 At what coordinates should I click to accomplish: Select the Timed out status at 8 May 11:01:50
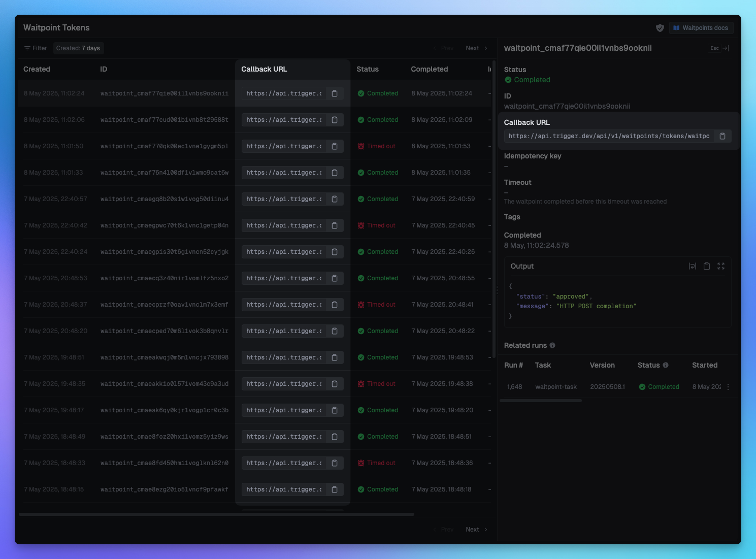(376, 146)
